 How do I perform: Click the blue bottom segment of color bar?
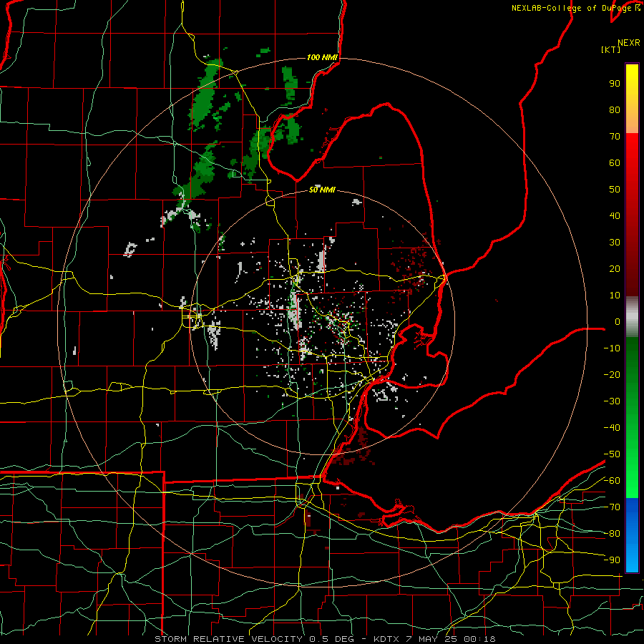tap(632, 535)
